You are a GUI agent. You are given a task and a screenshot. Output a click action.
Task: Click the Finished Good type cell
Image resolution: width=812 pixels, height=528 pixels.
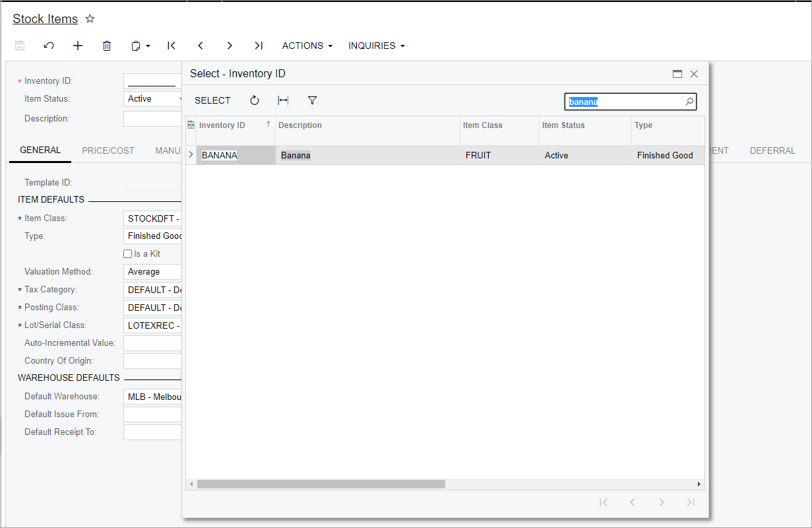tap(668, 155)
